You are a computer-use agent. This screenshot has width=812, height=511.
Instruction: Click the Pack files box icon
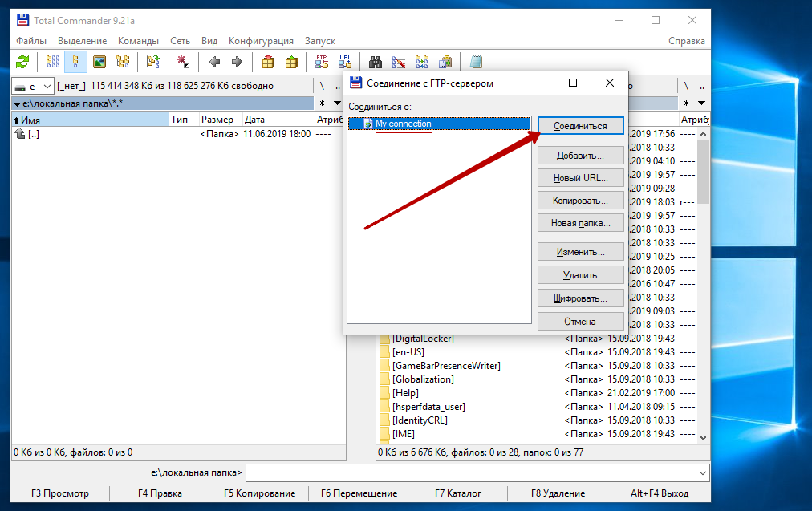click(x=268, y=62)
